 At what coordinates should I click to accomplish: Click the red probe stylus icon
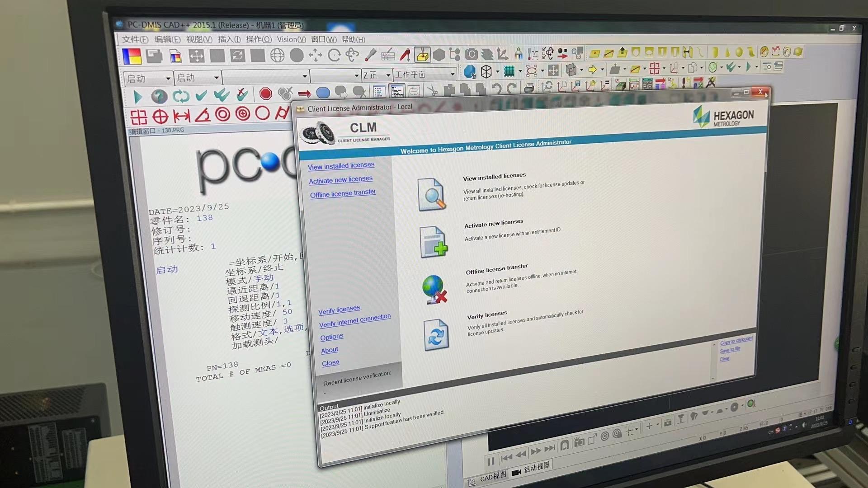[x=405, y=55]
